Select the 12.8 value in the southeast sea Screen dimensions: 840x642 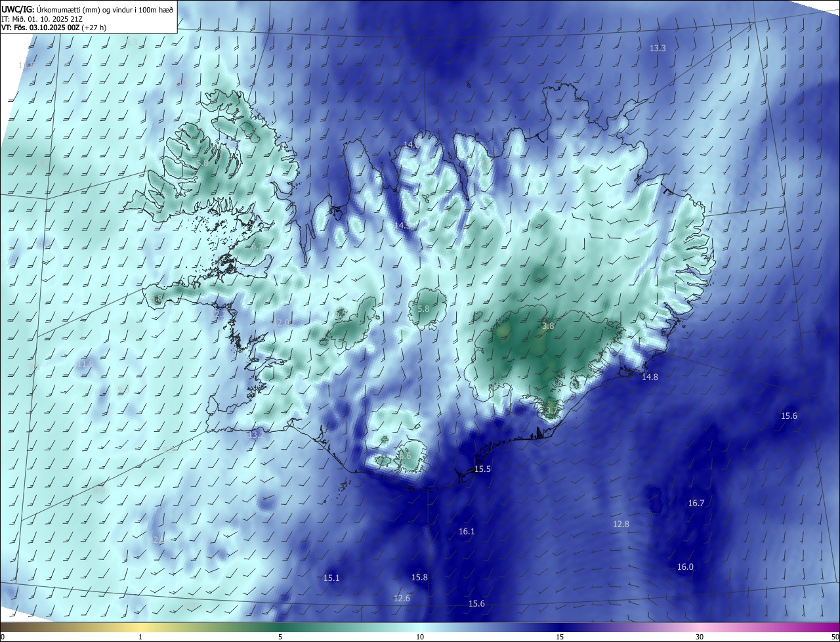coord(621,524)
